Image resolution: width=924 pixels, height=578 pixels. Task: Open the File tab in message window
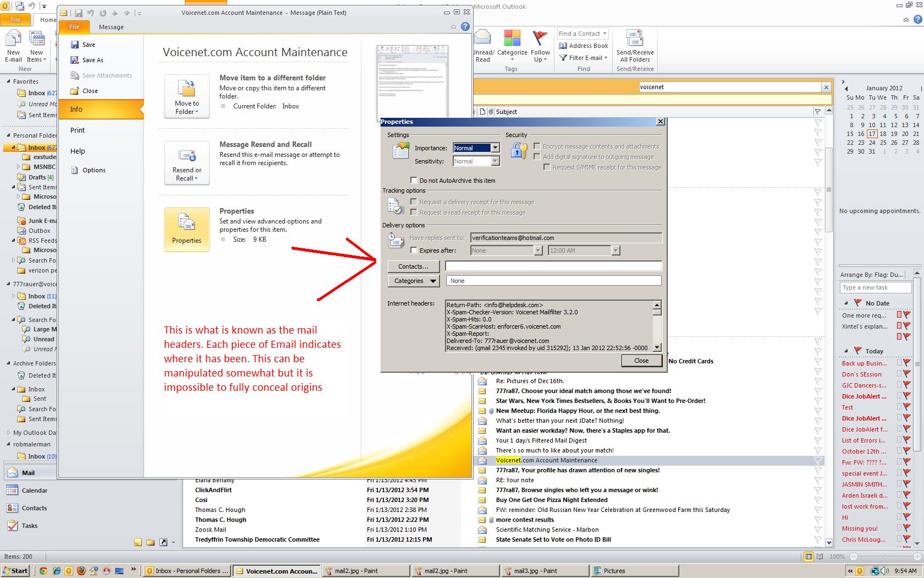point(74,27)
